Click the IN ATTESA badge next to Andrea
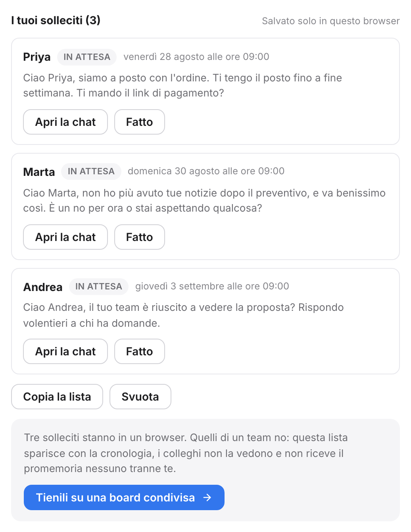Image resolution: width=411 pixels, height=532 pixels. pos(99,286)
